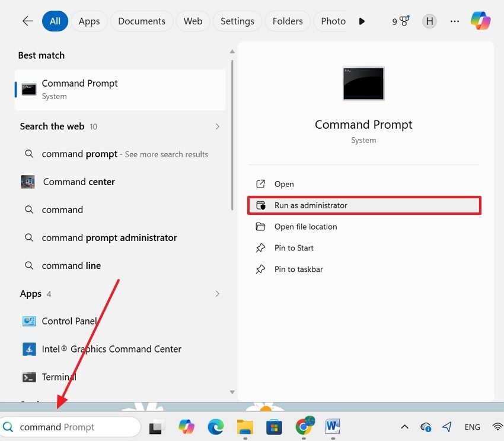Click the Command Prompt icon in best match
The image size is (504, 441).
coord(29,90)
